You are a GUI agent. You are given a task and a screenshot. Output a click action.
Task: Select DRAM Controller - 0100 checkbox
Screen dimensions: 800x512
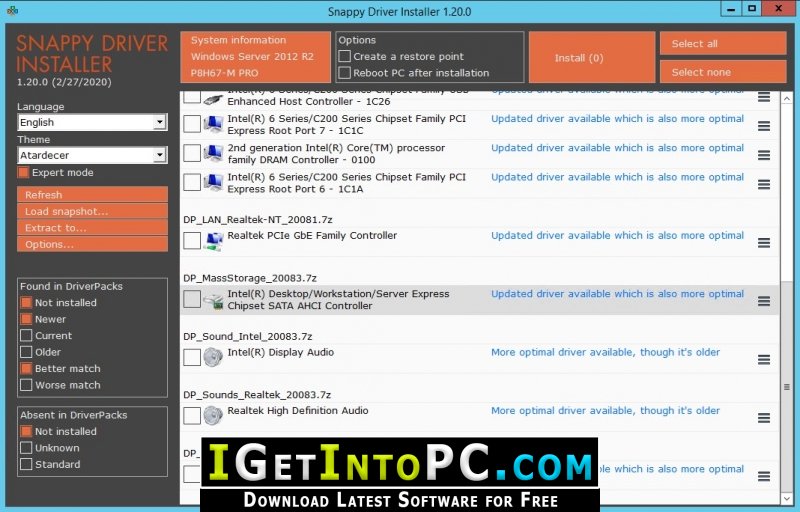(192, 153)
